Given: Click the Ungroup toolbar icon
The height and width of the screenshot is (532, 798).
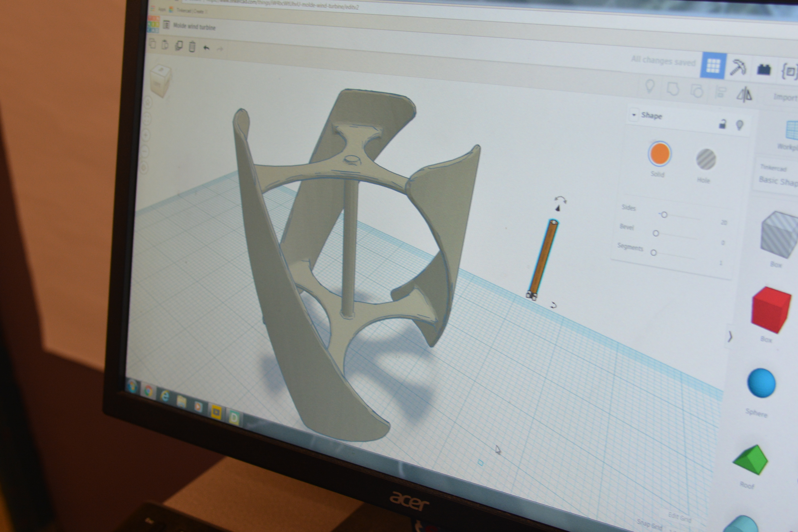Looking at the screenshot, I should click(697, 91).
